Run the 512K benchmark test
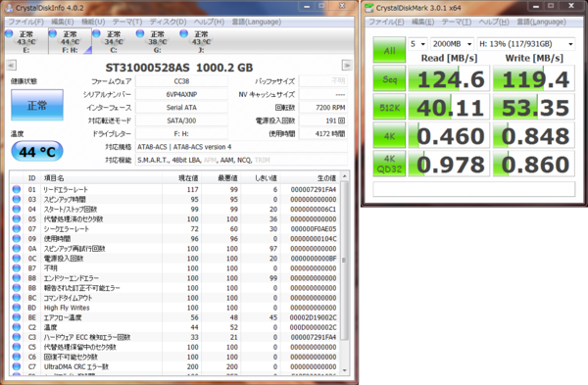Viewport: 588px width, 385px height. point(389,107)
